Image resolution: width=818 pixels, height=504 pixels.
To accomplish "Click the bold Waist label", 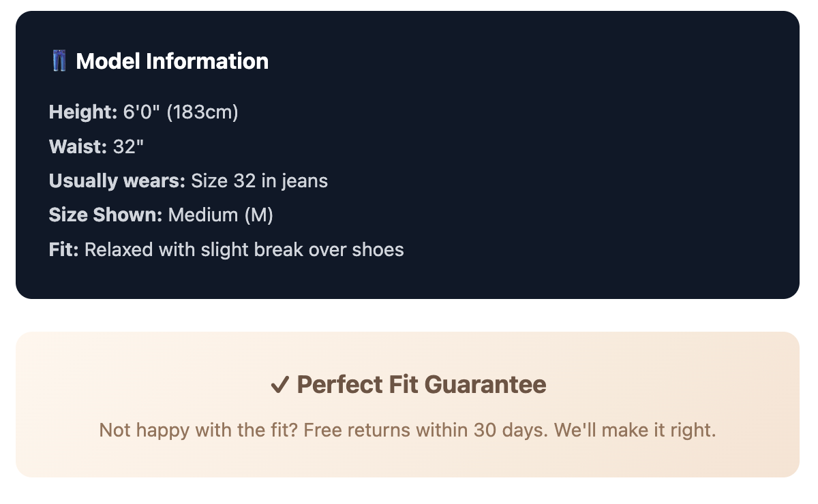I will pos(78,146).
